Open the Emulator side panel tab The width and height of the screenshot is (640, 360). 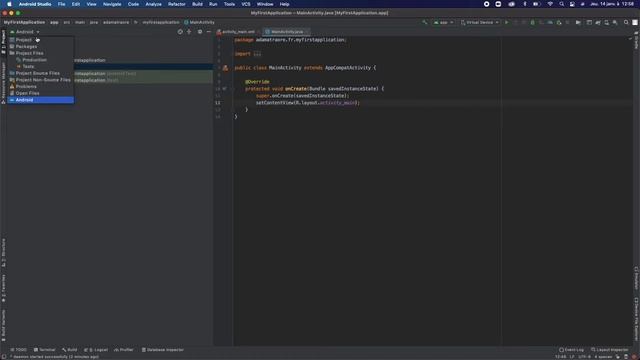pos(636,278)
